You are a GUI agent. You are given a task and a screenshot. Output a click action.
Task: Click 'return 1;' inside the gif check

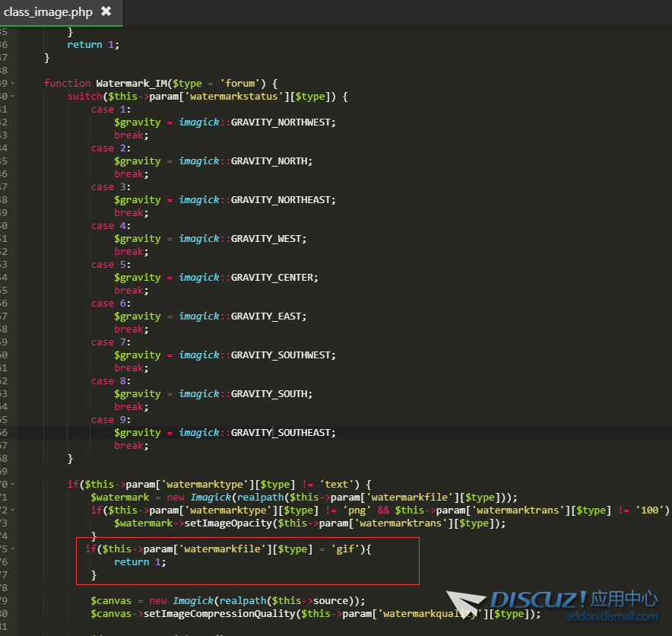click(x=140, y=561)
